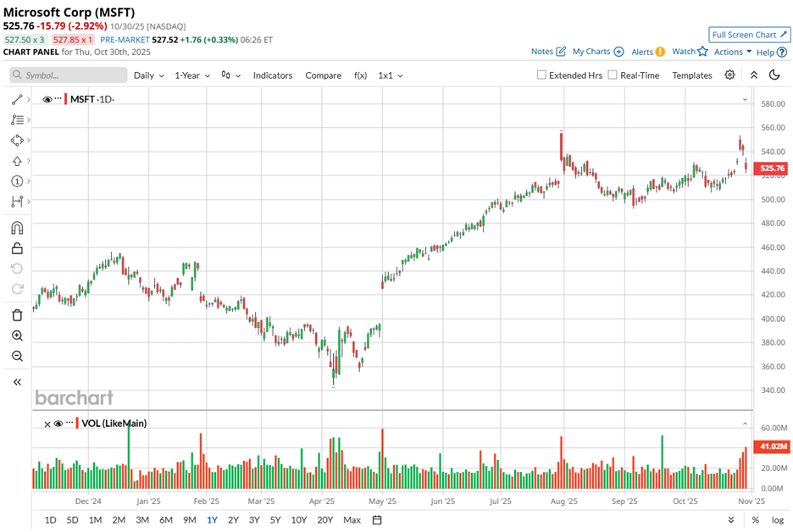Select the 1D time range
Viewport: 793px width, 532px height.
(x=50, y=520)
